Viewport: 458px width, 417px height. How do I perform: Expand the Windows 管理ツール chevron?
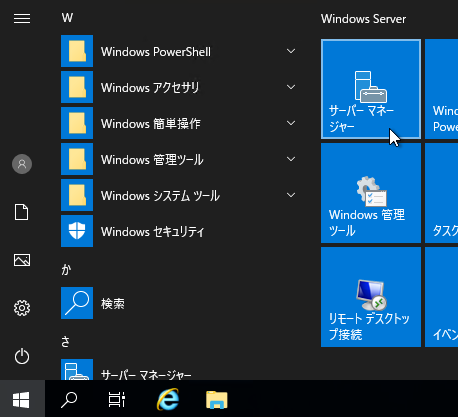pyautogui.click(x=291, y=159)
